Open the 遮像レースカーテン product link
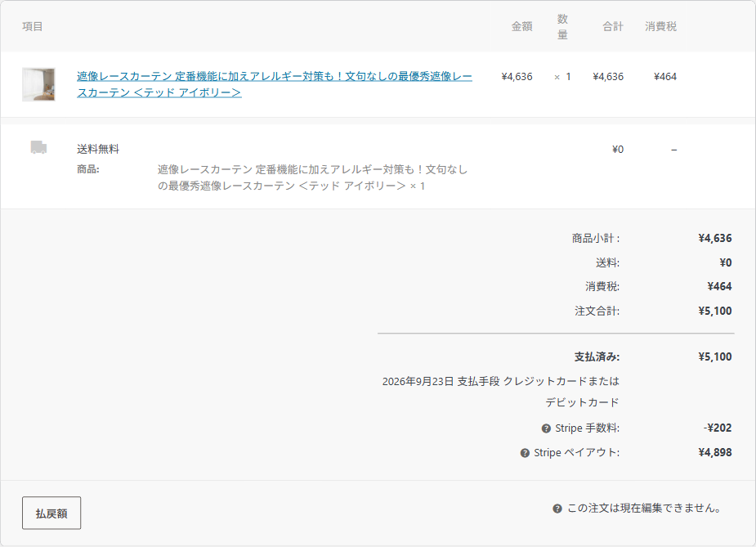The width and height of the screenshot is (756, 547). tap(275, 84)
